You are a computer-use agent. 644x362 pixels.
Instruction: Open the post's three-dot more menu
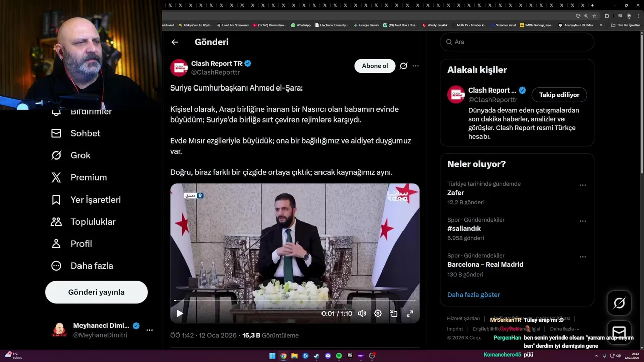point(415,66)
